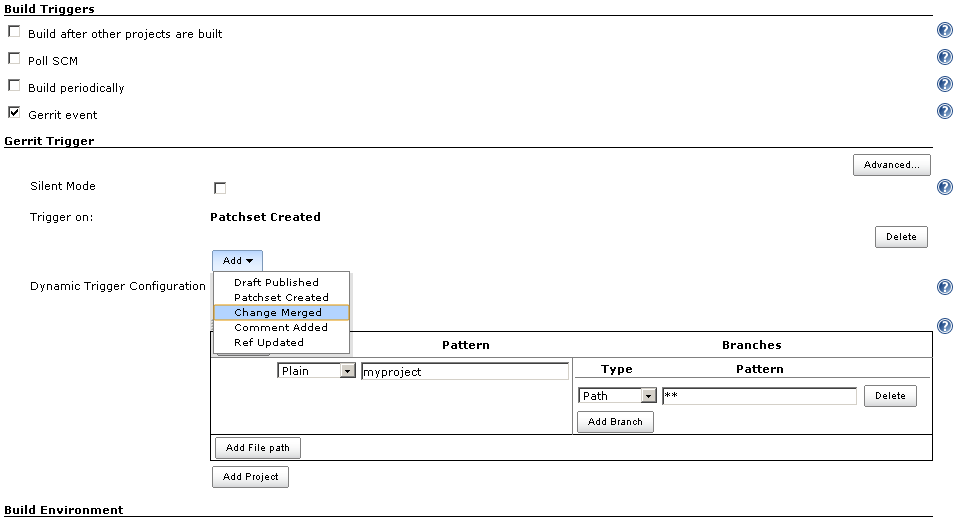Viewport: 959px width, 523px height.
Task: Toggle the Silent Mode checkbox
Action: click(x=220, y=188)
